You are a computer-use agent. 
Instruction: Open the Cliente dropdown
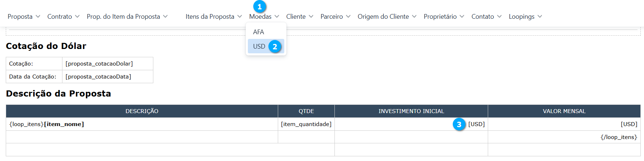(x=299, y=17)
